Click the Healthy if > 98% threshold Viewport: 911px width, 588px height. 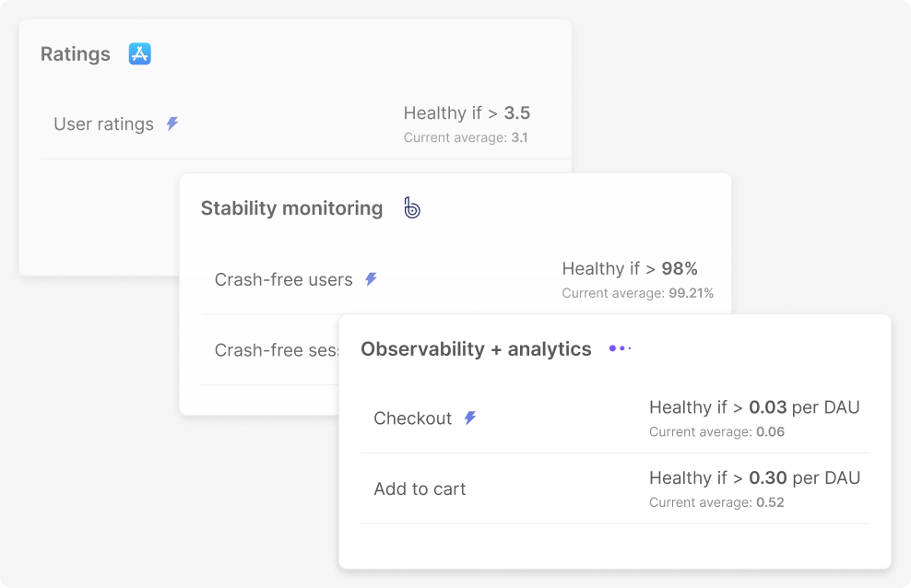[x=629, y=269]
